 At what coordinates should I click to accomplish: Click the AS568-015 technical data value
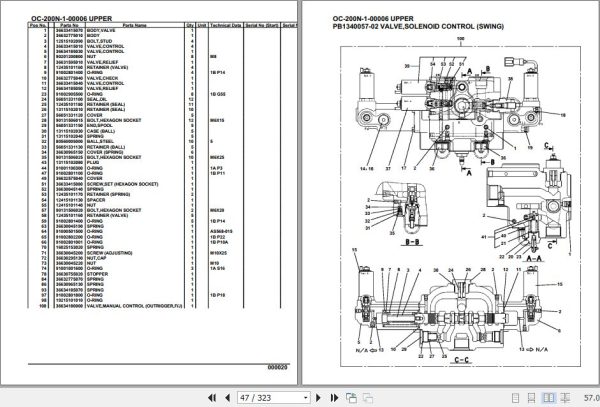221,231
